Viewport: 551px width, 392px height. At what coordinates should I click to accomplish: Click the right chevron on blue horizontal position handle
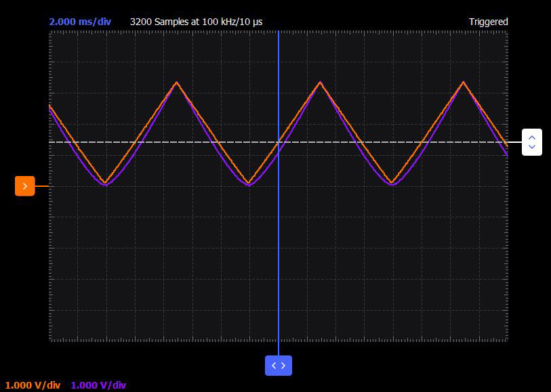pos(283,366)
